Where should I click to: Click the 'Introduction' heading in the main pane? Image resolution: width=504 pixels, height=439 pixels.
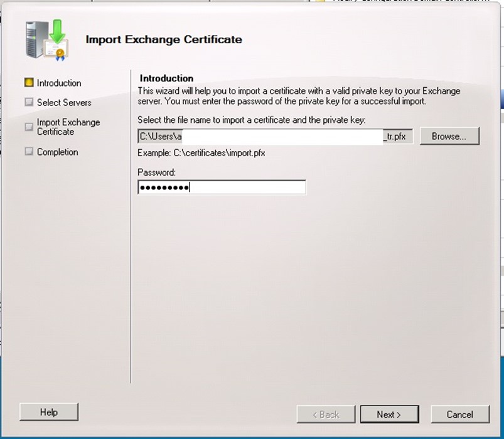coord(166,78)
